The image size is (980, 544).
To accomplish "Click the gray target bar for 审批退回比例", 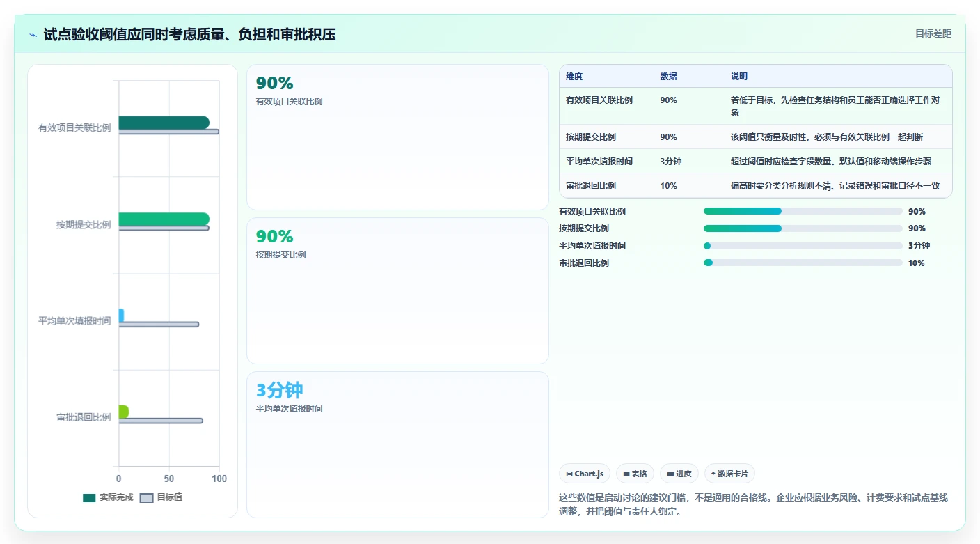I will [161, 421].
